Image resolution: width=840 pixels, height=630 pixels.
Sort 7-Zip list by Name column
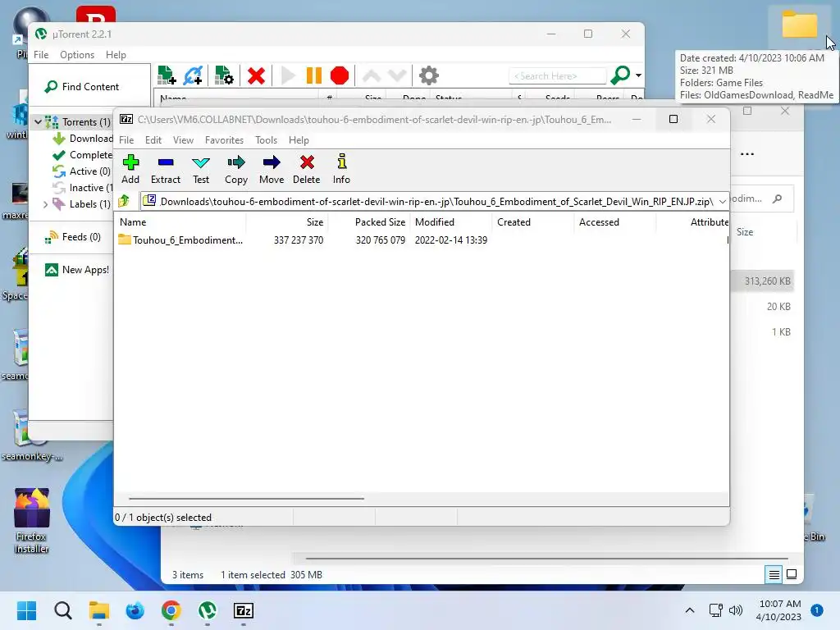coord(180,221)
